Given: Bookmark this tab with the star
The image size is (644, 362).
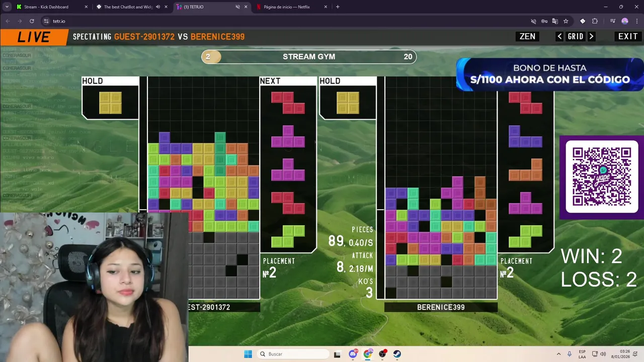Looking at the screenshot, I should pos(566,21).
